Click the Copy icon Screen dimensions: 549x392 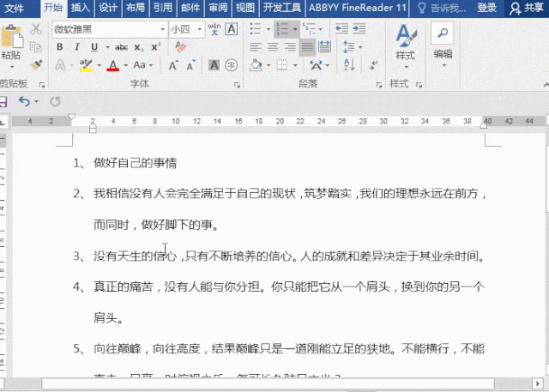click(x=36, y=46)
